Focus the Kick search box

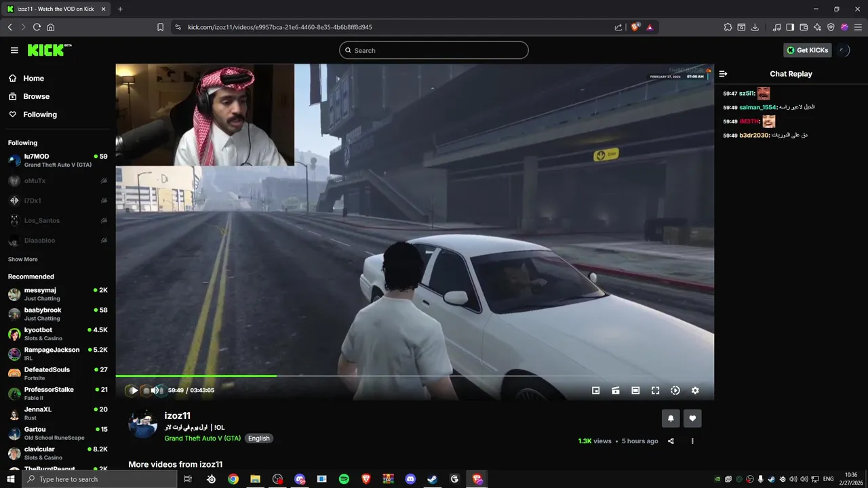click(x=434, y=50)
